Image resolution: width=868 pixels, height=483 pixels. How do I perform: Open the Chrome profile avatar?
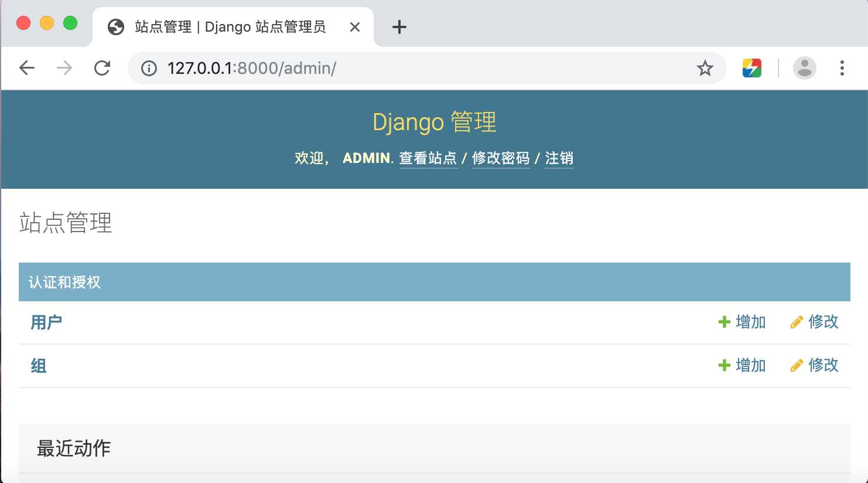(805, 68)
